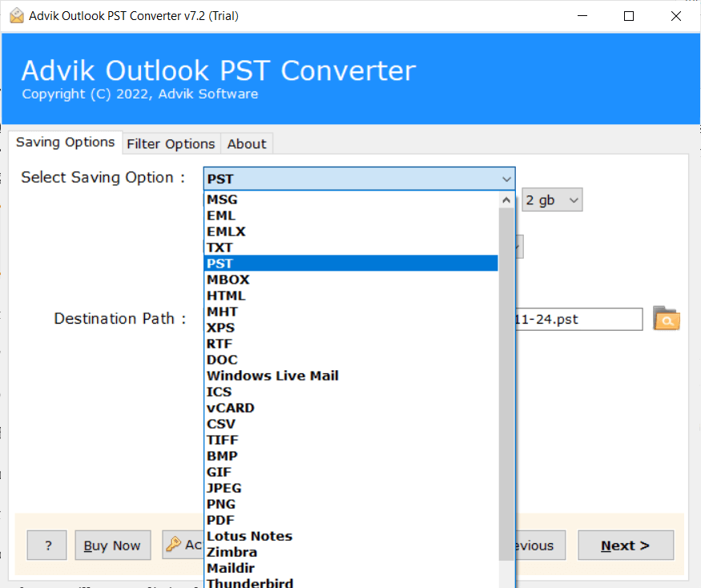Pick HTML as saving option
Image resolution: width=701 pixels, height=588 pixels.
(x=351, y=296)
